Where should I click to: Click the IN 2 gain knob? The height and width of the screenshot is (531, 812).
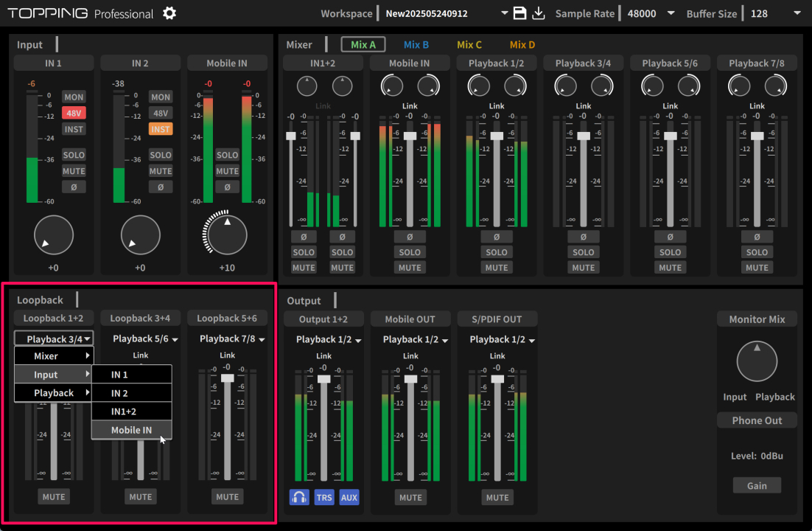[x=140, y=235]
